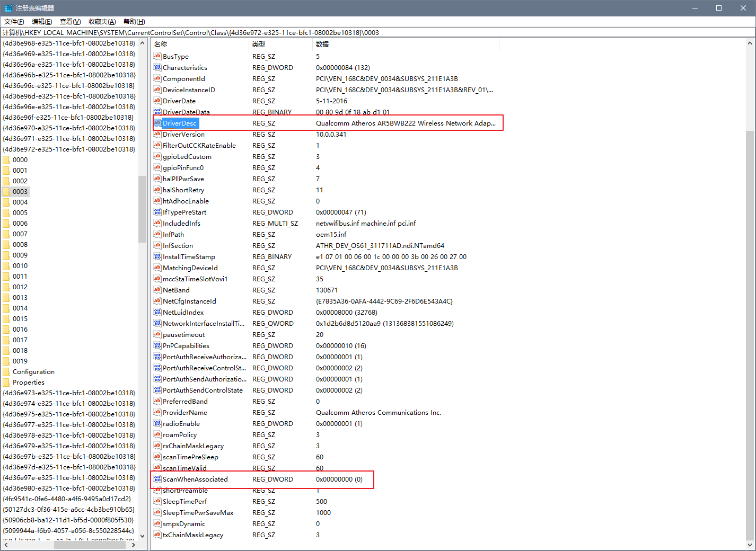This screenshot has height=551, width=756.
Task: Click the icon for IncludedInfs multi-string value
Action: coord(157,223)
